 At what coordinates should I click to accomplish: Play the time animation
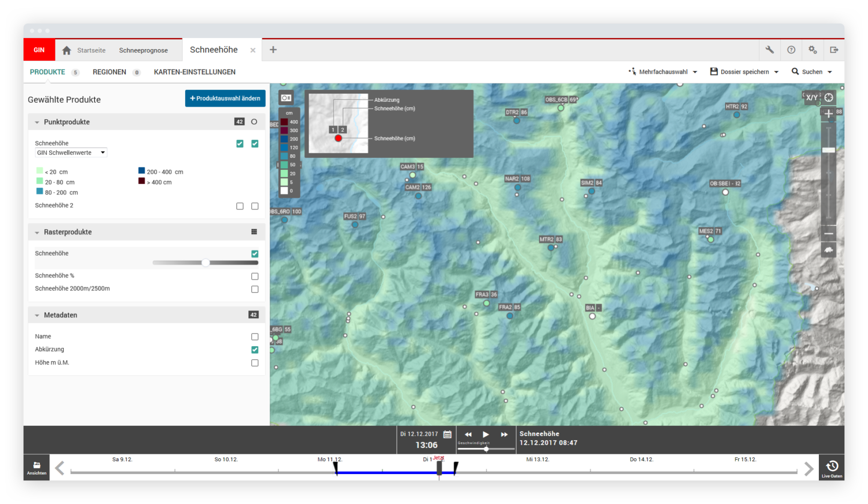click(x=486, y=435)
